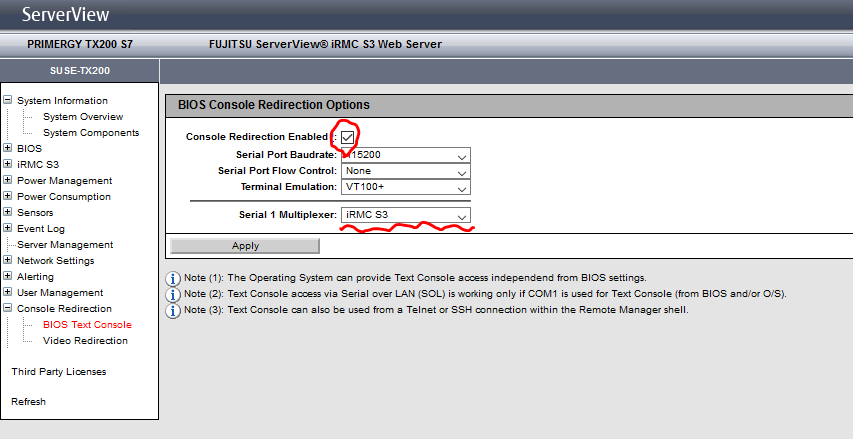853x439 pixels.
Task: Toggle Console Redirection Enabled checkbox
Action: (x=347, y=137)
